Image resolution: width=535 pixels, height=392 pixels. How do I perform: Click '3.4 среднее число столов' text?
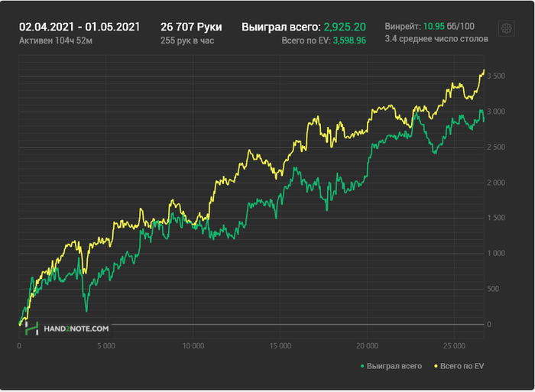point(436,39)
